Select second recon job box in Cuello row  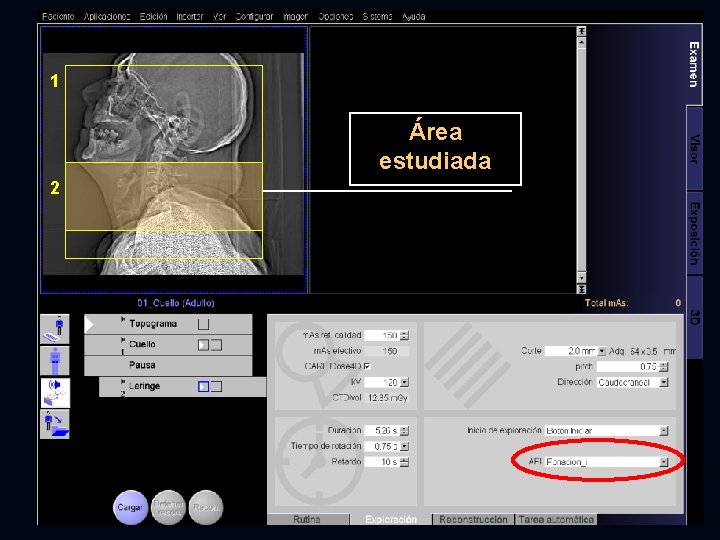(216, 345)
